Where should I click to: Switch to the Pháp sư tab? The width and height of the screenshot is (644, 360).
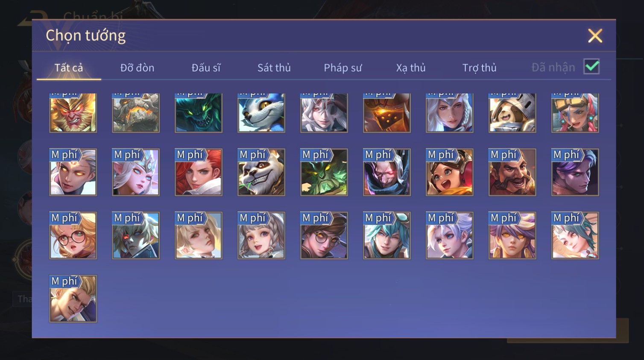click(x=343, y=67)
